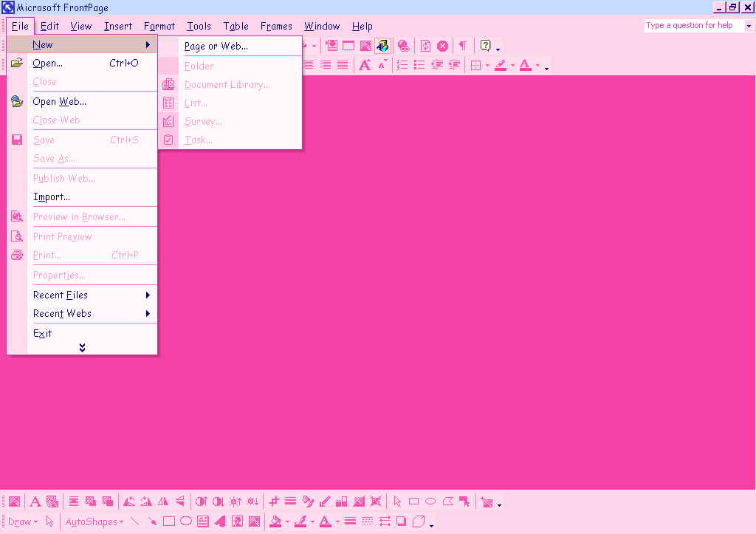Click the Drawing toolbar toggle icon
The image size is (756, 534).
click(x=382, y=46)
